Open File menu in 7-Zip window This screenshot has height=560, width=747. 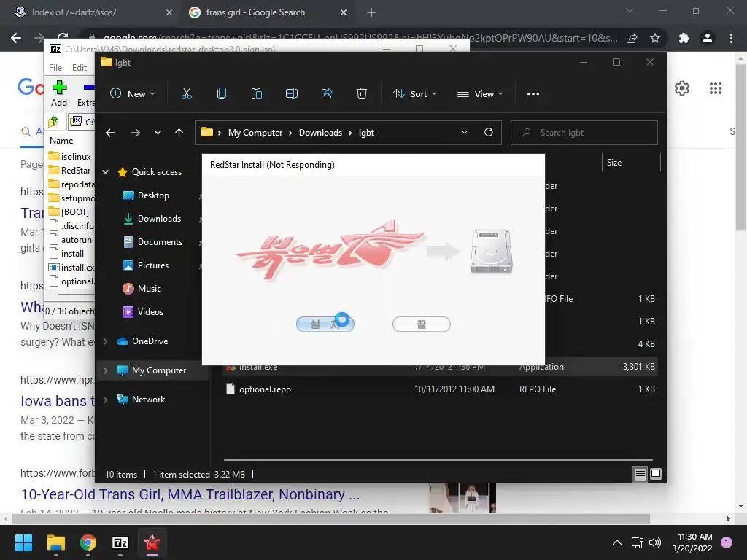(x=55, y=68)
